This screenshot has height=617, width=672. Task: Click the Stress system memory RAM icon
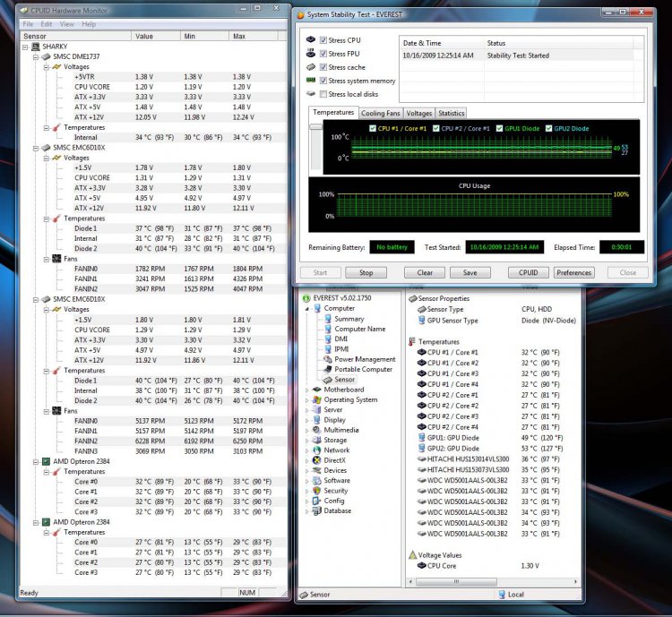311,80
